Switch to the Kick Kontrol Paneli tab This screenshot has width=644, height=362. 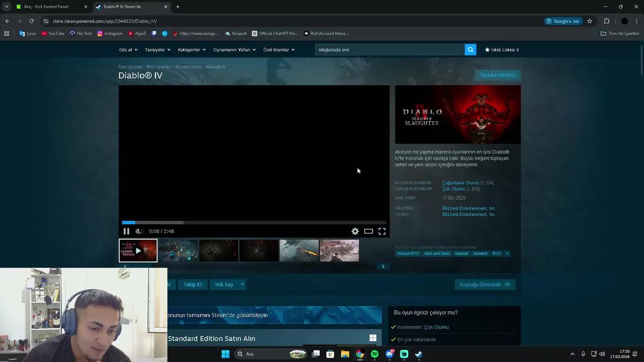[50, 7]
